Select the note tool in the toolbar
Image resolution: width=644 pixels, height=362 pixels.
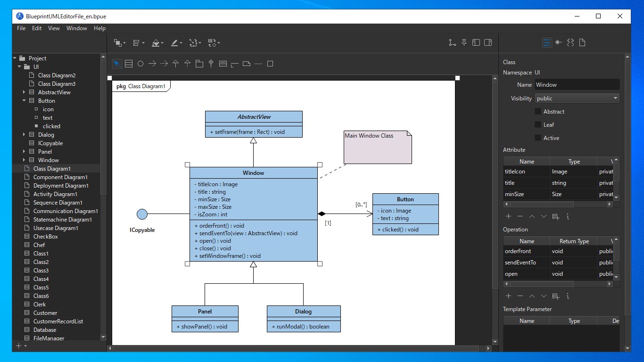point(246,63)
